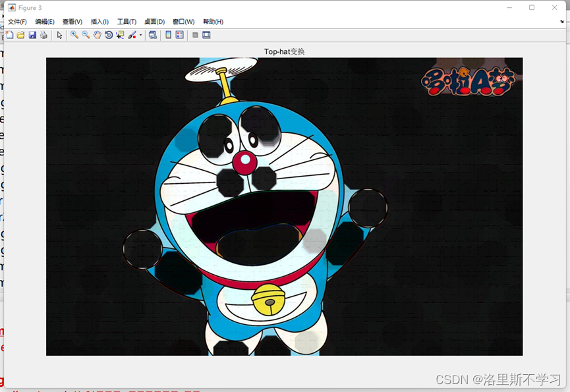Save the figure with floppy disk icon
The image size is (570, 392).
(x=32, y=35)
